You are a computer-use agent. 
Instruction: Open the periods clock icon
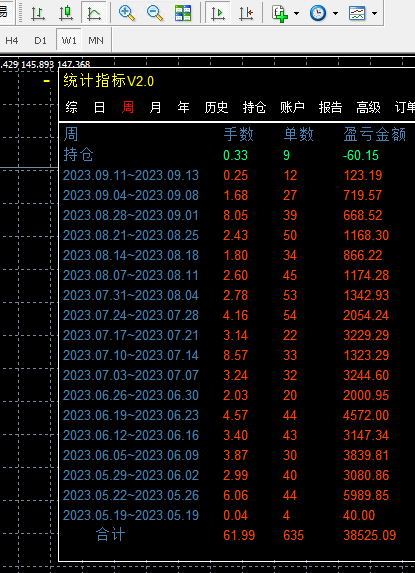click(x=318, y=13)
